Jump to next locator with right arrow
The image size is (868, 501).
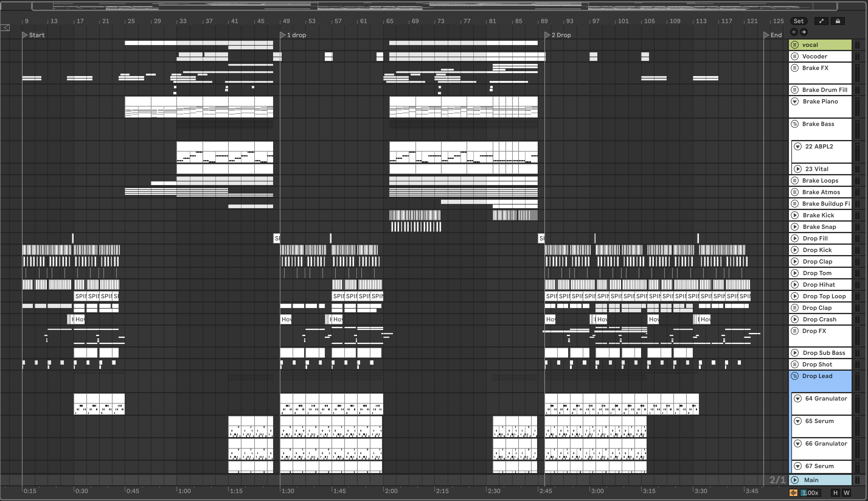[x=804, y=32]
